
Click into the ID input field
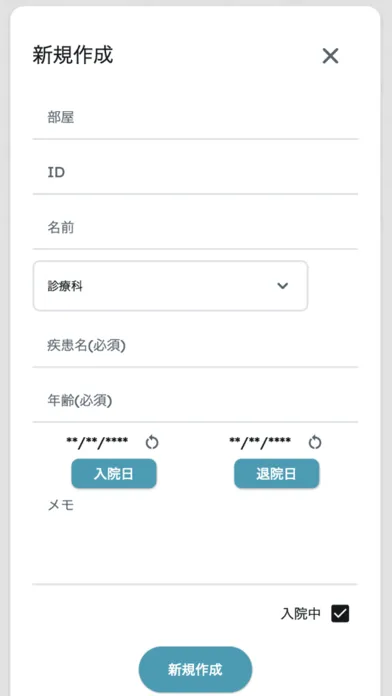pos(195,173)
